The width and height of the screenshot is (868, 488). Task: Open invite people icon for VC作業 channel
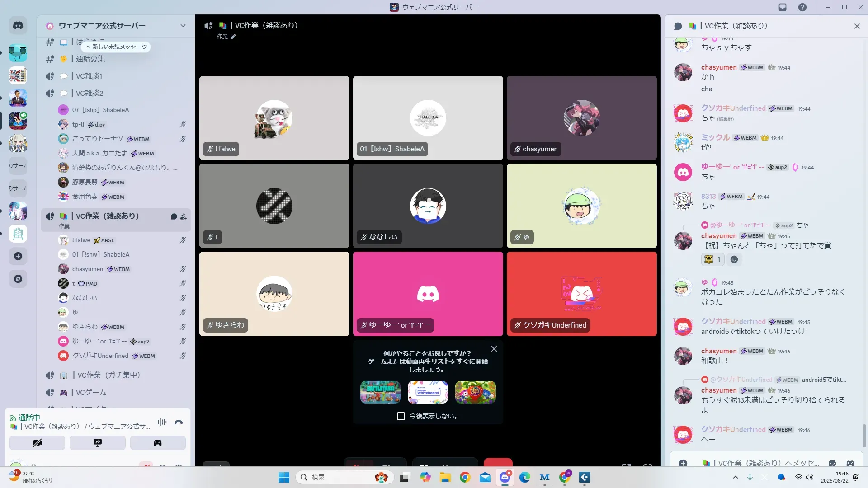pos(183,216)
